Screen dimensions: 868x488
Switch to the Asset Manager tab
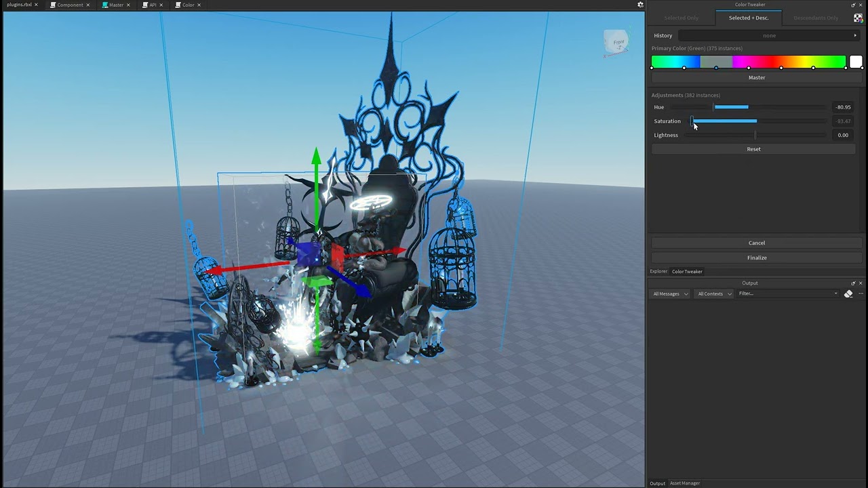tap(685, 483)
